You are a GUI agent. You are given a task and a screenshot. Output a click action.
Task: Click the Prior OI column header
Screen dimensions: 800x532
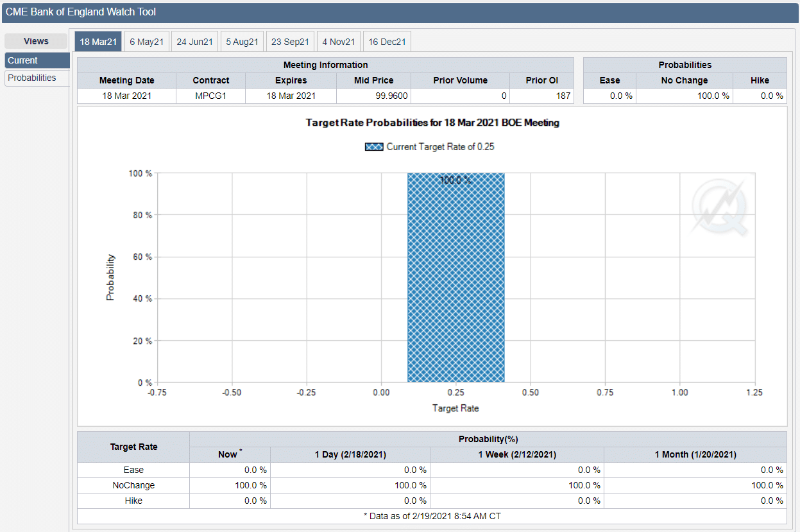pyautogui.click(x=541, y=80)
